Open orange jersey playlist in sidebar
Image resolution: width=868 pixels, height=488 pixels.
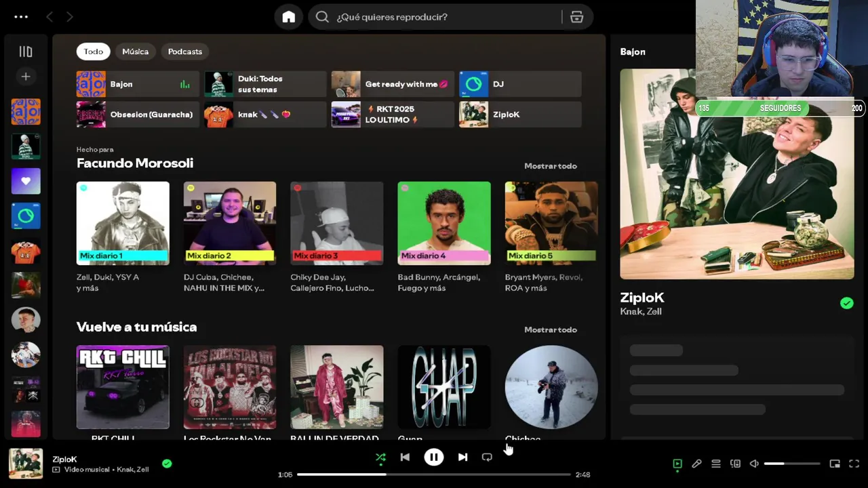point(26,251)
